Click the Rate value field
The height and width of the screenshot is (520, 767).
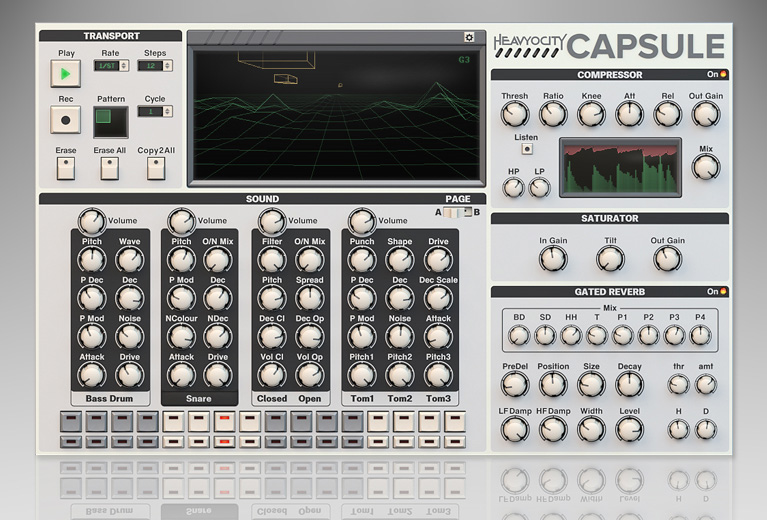[107, 66]
